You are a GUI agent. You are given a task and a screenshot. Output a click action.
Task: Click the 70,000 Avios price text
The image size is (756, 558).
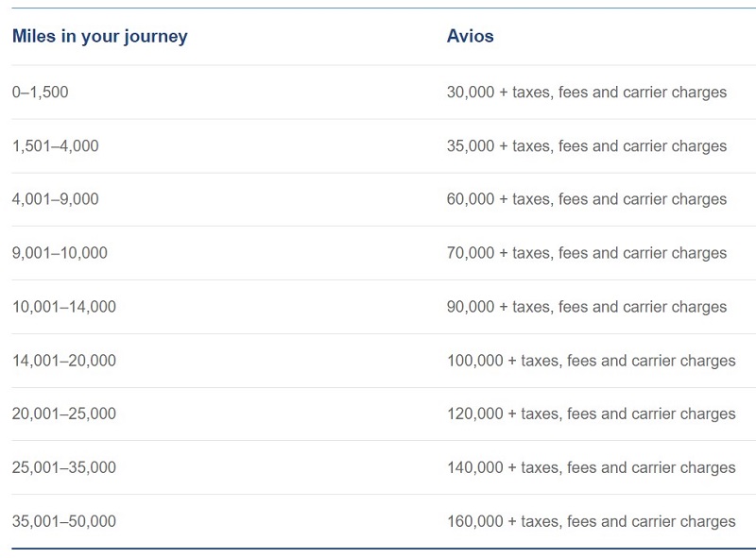(587, 252)
